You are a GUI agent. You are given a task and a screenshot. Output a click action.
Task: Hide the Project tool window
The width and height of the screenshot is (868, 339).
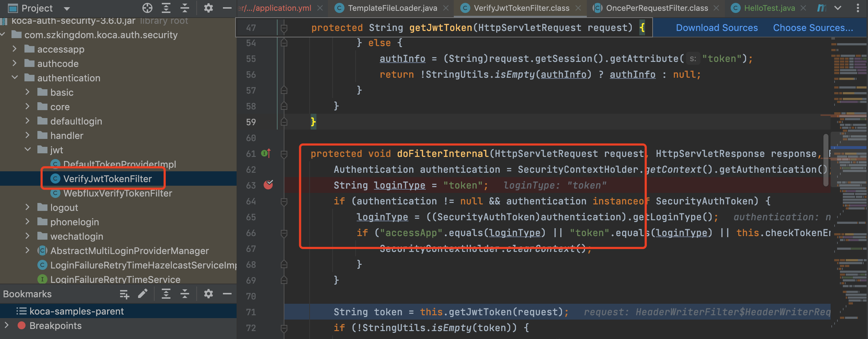(x=227, y=8)
